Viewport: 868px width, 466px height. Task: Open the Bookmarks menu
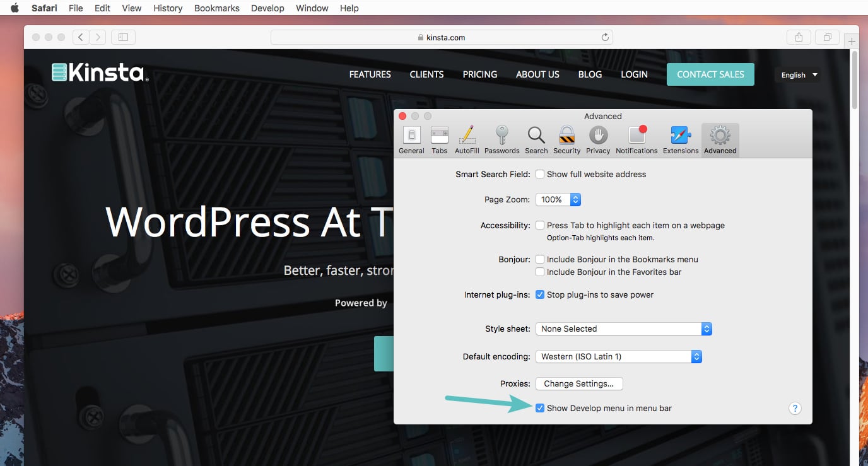click(x=216, y=8)
